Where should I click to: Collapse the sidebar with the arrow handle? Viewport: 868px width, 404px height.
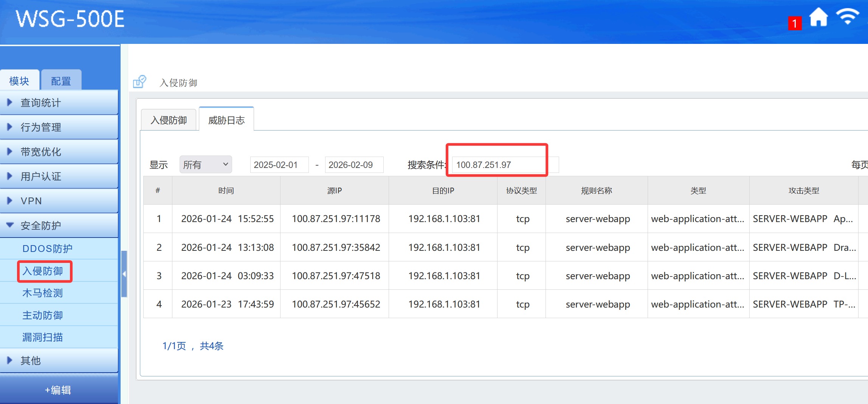point(124,274)
